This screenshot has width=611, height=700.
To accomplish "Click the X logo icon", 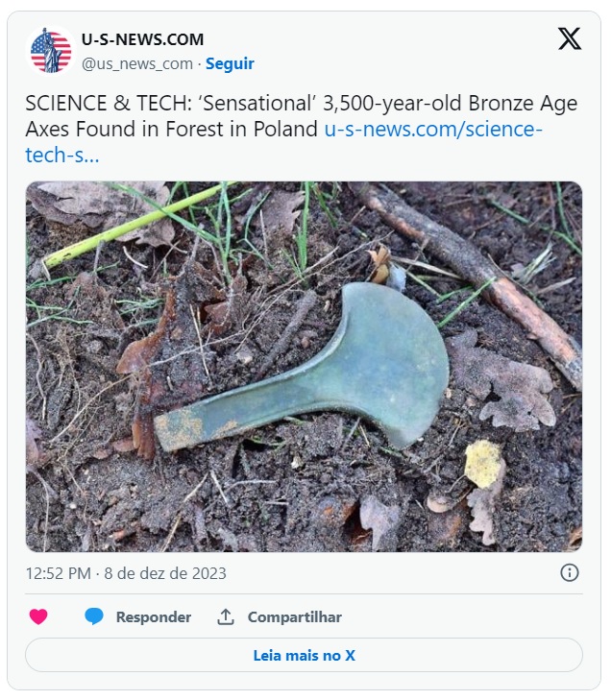I will (570, 39).
